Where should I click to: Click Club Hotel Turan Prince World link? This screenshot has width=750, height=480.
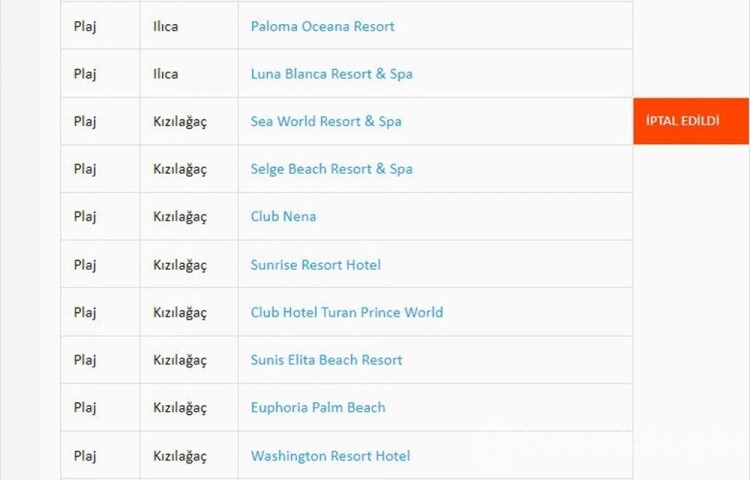[347, 312]
